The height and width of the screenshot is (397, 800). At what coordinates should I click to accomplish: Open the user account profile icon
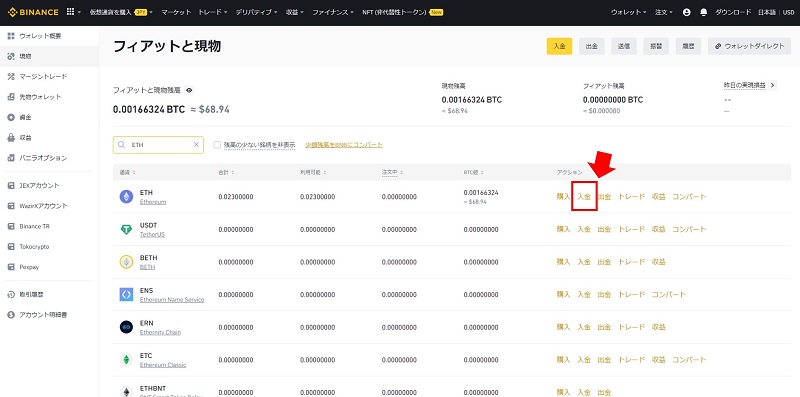pos(687,12)
